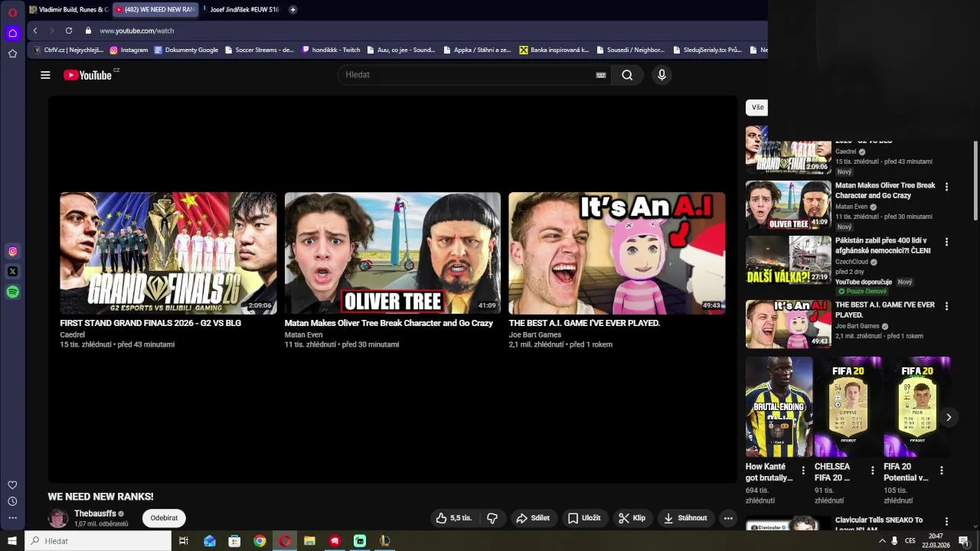Open options for CHELSEA FIFA 20 short
Image resolution: width=980 pixels, height=551 pixels.
coord(872,471)
